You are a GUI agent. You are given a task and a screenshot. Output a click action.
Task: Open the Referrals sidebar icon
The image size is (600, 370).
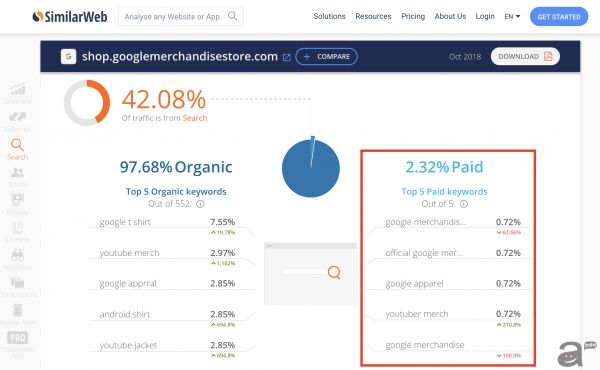pos(18,117)
